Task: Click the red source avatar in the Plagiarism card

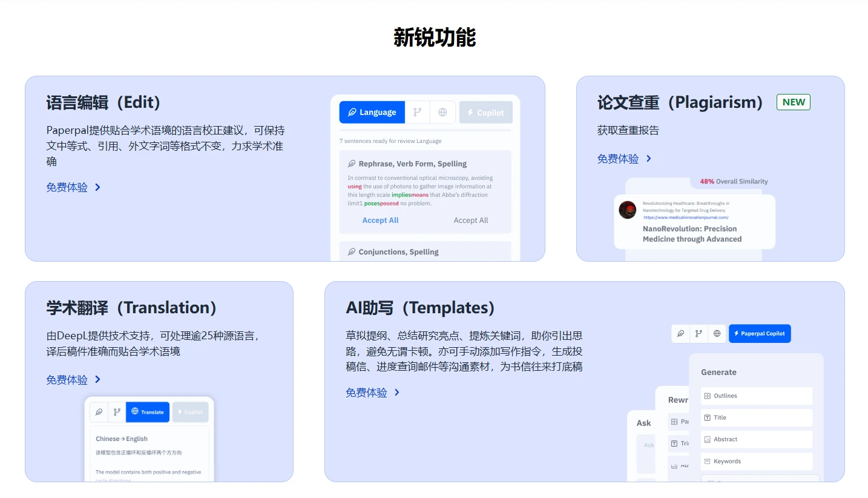Action: click(x=628, y=210)
